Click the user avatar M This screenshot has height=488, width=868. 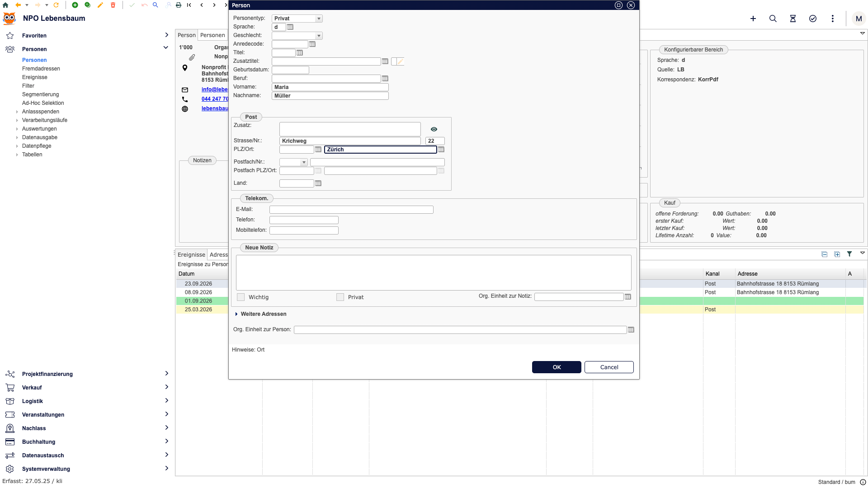point(859,19)
